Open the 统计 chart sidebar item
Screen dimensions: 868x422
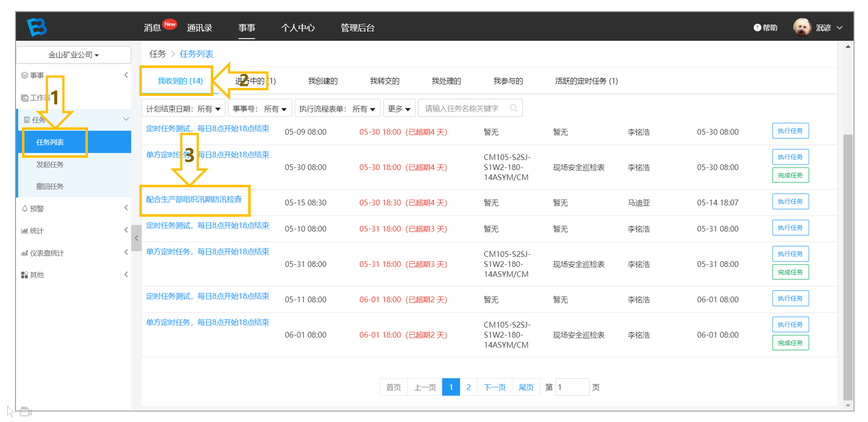(x=74, y=231)
